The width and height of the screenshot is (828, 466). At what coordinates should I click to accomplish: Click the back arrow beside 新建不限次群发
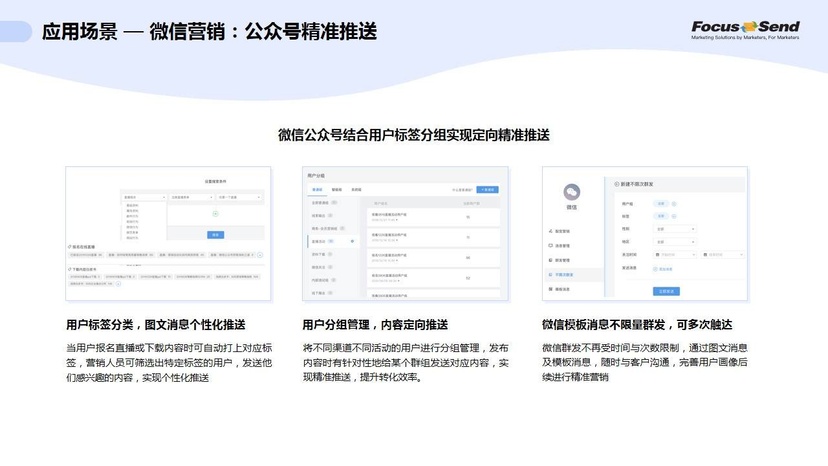pyautogui.click(x=616, y=184)
